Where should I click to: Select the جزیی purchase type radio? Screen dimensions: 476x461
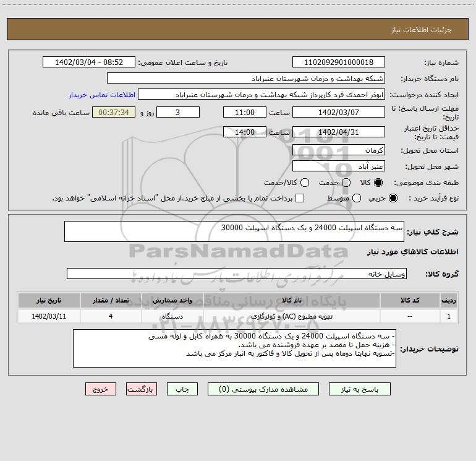coord(393,198)
